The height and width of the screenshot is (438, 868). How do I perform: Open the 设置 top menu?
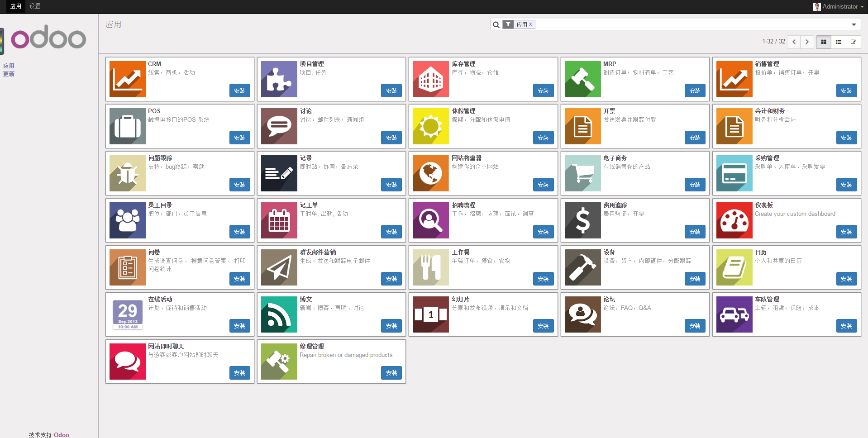pos(35,6)
